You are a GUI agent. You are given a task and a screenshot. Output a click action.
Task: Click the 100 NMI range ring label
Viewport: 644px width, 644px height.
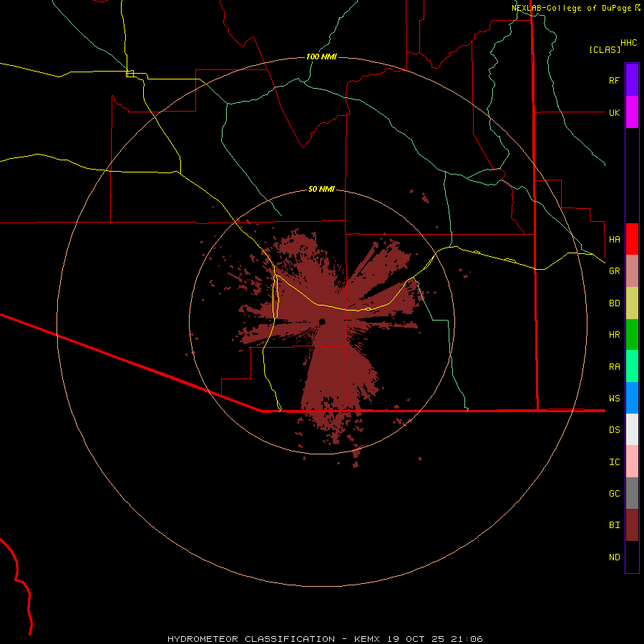[x=321, y=57]
